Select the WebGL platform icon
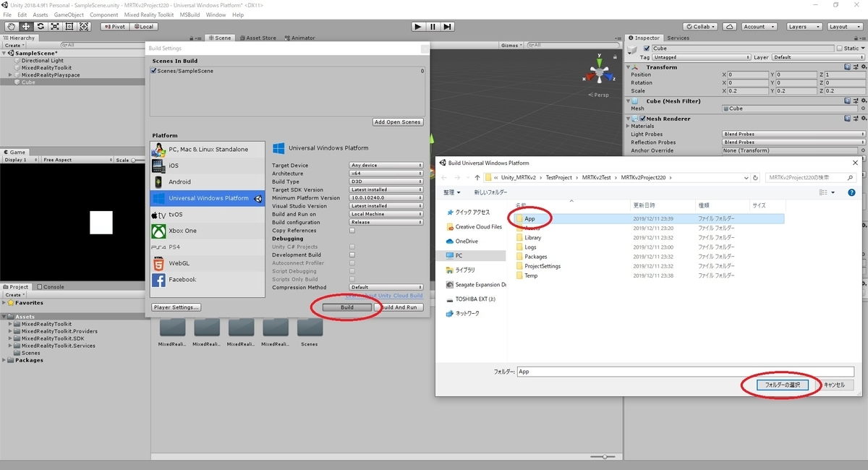This screenshot has height=470, width=868. 158,263
